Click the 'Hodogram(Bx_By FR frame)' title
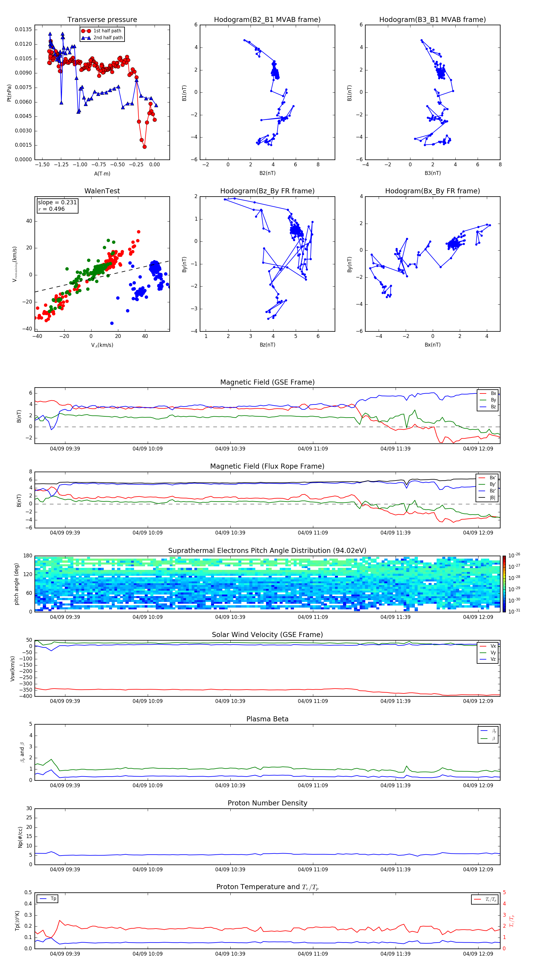The image size is (535, 980). (x=432, y=191)
